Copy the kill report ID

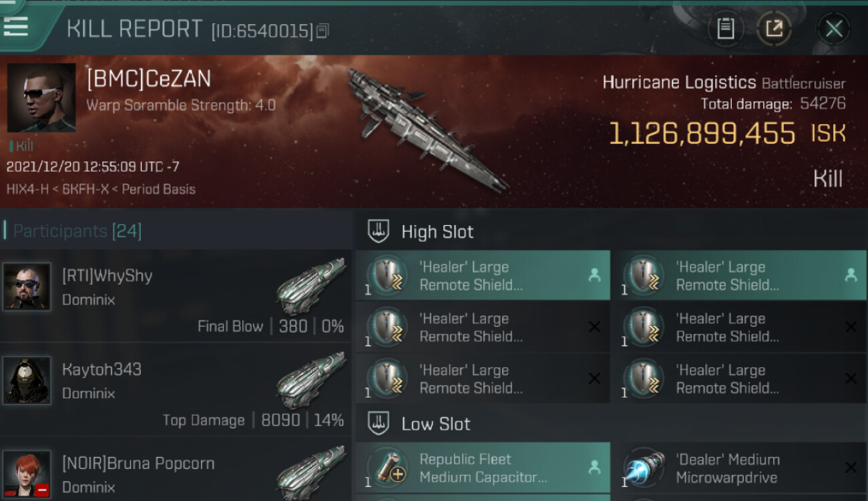click(322, 31)
